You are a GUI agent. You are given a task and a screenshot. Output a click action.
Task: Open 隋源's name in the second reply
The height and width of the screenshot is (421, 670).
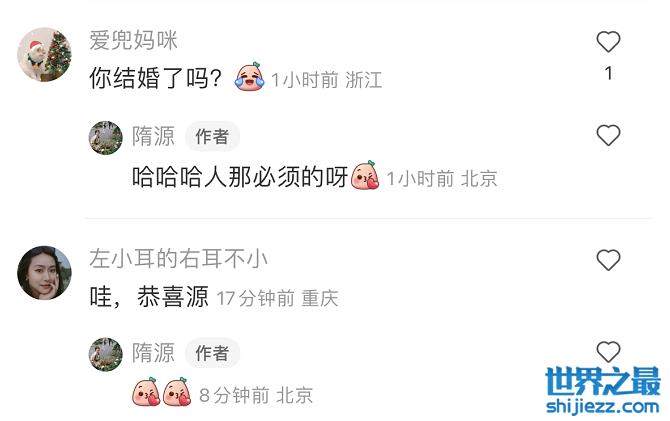(153, 353)
